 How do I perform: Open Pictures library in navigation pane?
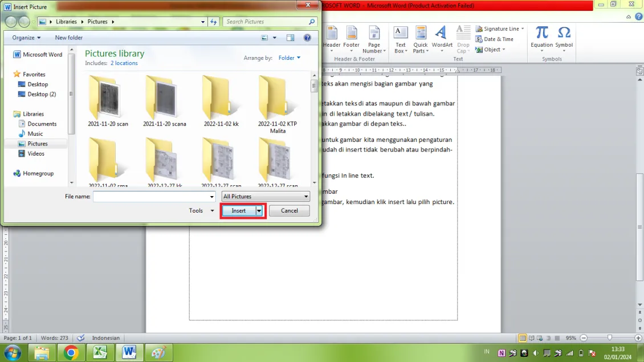coord(33,144)
